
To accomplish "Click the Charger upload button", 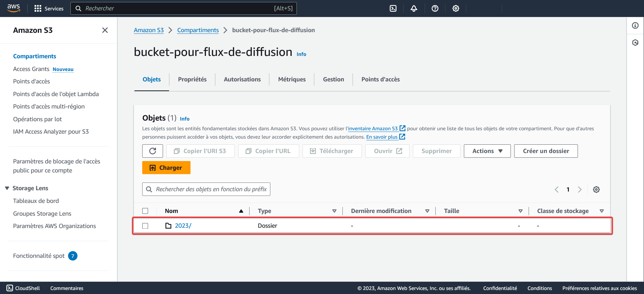I will (x=166, y=168).
